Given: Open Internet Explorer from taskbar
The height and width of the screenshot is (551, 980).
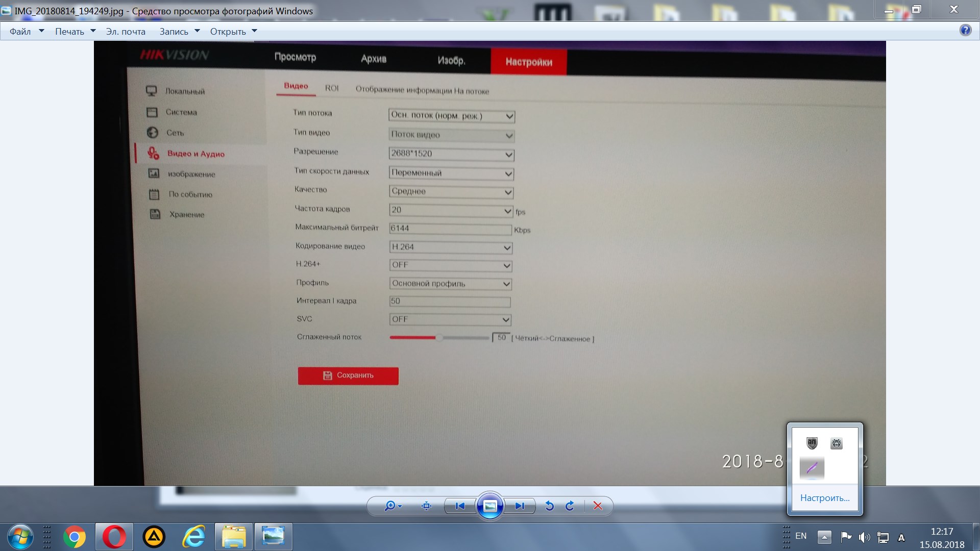Looking at the screenshot, I should click(193, 537).
